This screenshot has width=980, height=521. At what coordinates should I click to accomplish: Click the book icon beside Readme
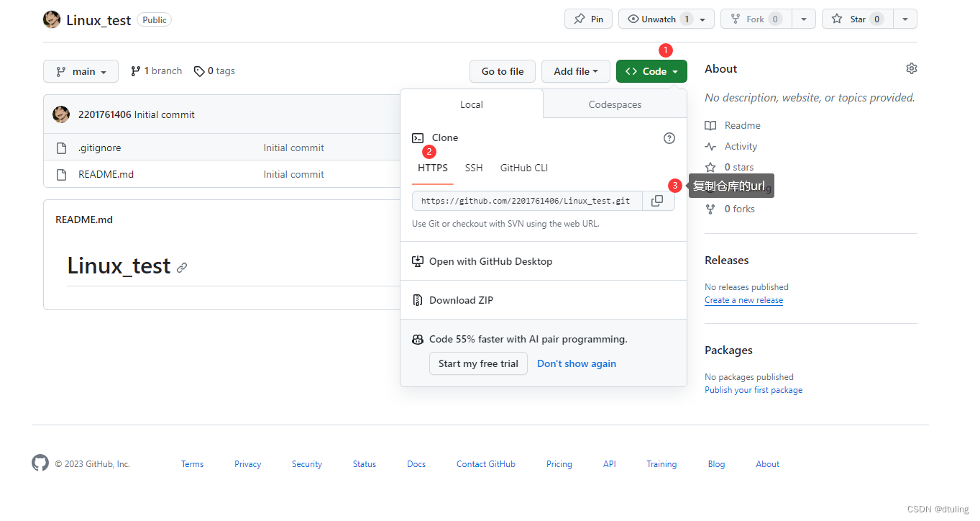point(710,125)
